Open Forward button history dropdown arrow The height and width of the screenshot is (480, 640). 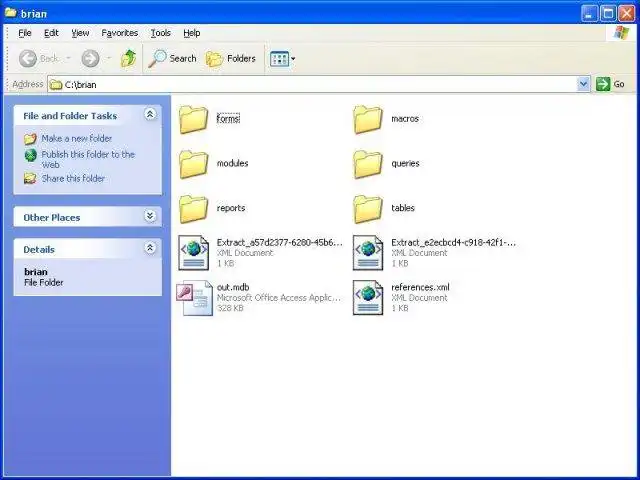(x=109, y=59)
